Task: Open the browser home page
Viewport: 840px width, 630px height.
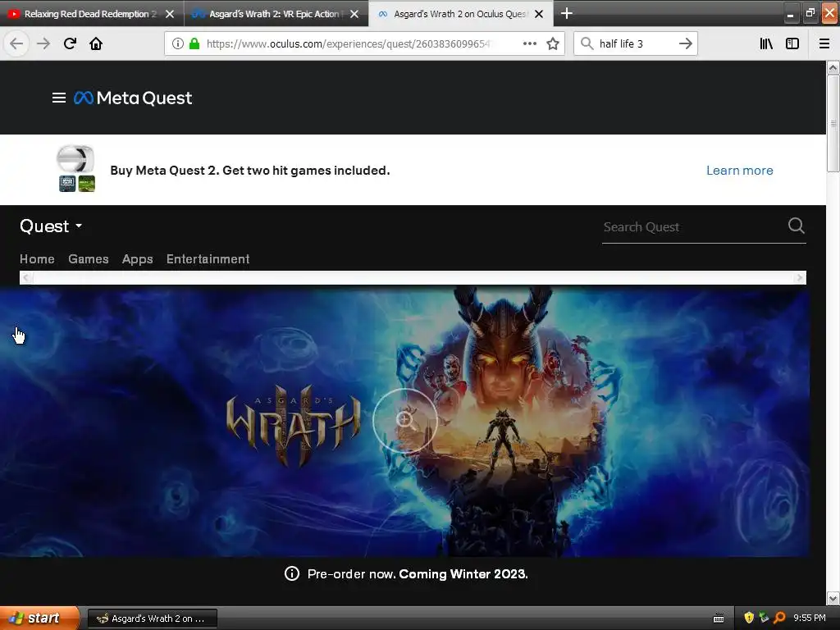Action: tap(96, 43)
